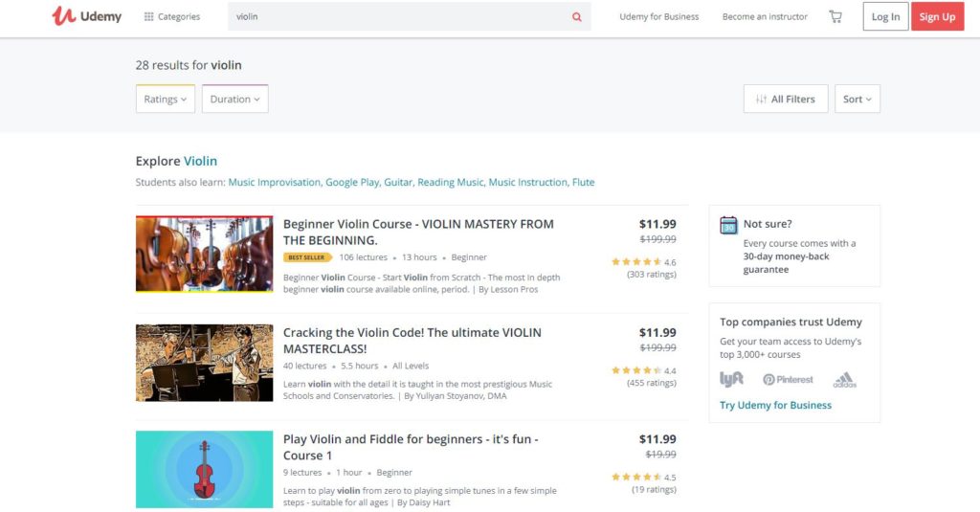Click the 5.5 hours duration text
Viewport: 980px width, 512px height.
[360, 366]
